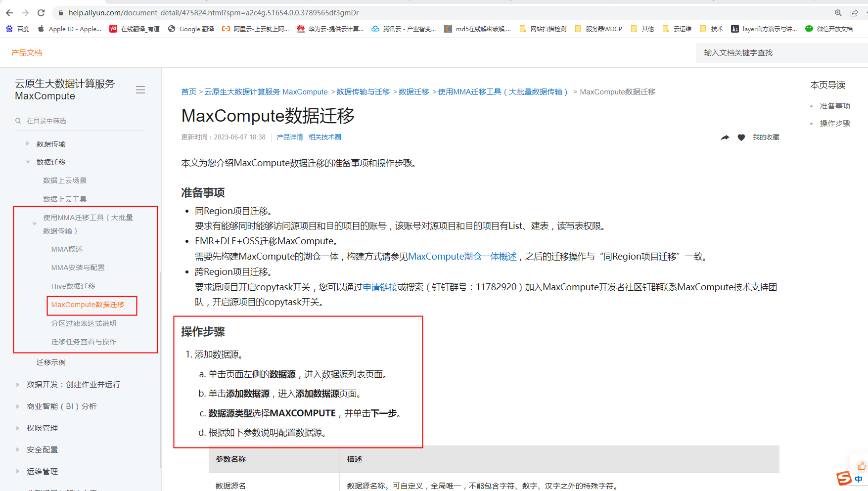The width and height of the screenshot is (868, 491).
Task: Open the 华为云 bookmark
Action: click(330, 29)
